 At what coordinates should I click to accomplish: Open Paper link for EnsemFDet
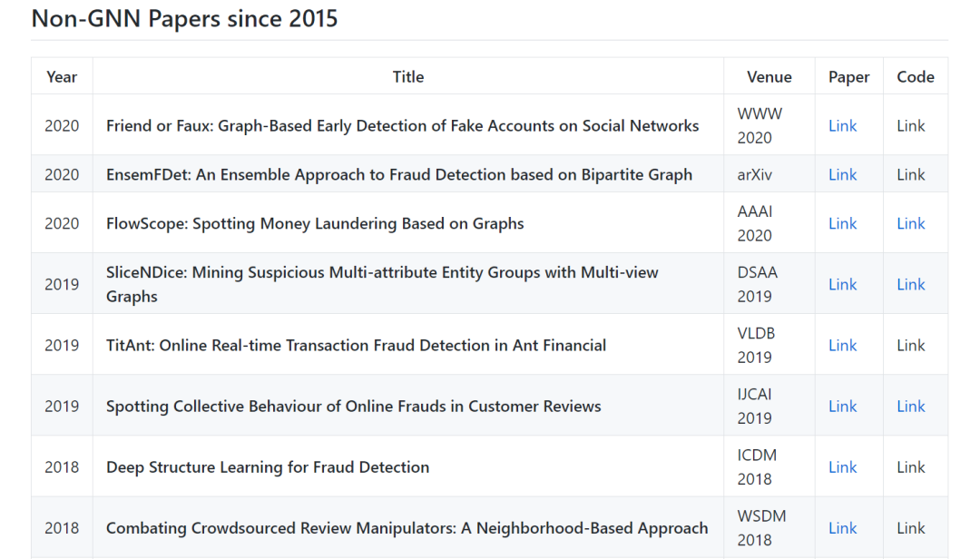[842, 174]
